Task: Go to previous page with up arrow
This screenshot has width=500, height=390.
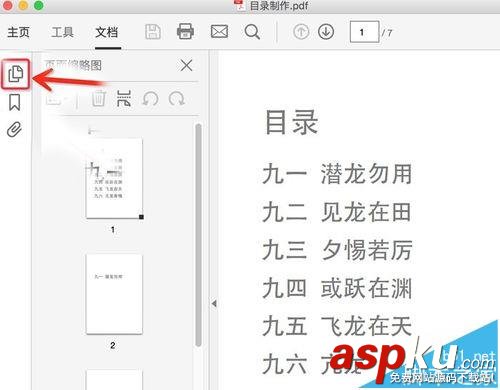Action: [x=301, y=32]
